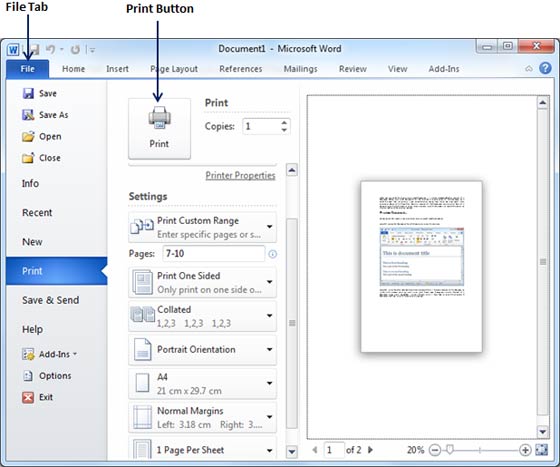Click Open in the backstage menu

41,136
